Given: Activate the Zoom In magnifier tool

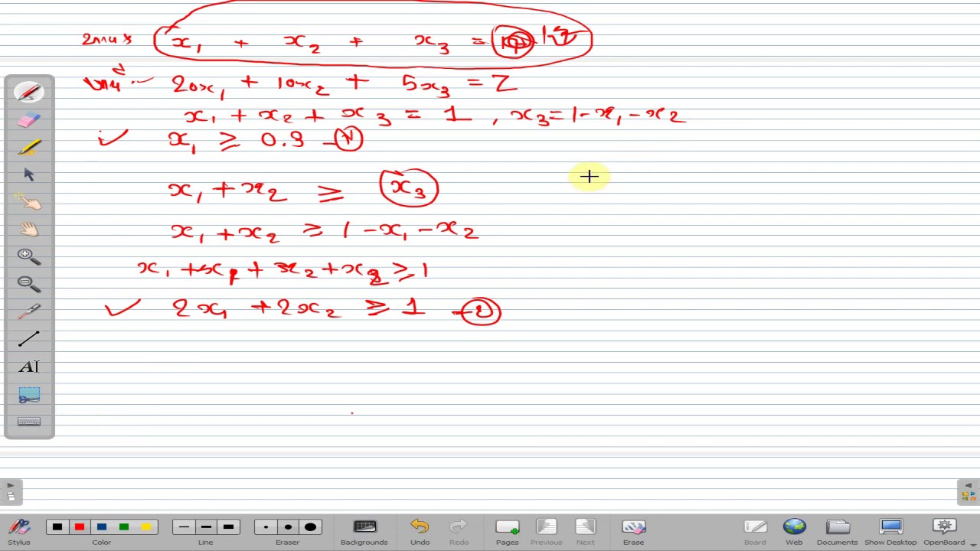Looking at the screenshot, I should click(29, 256).
